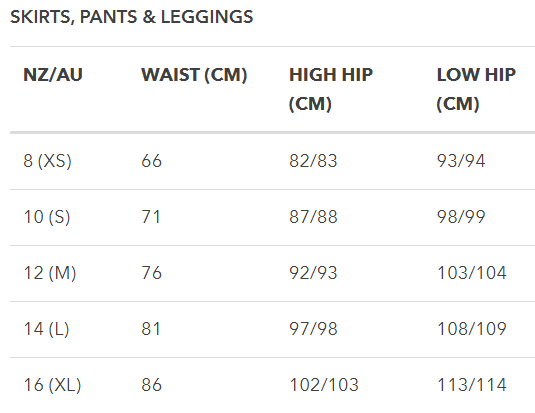Click waist value 81 for size 14
This screenshot has height=413, width=535.
point(151,329)
